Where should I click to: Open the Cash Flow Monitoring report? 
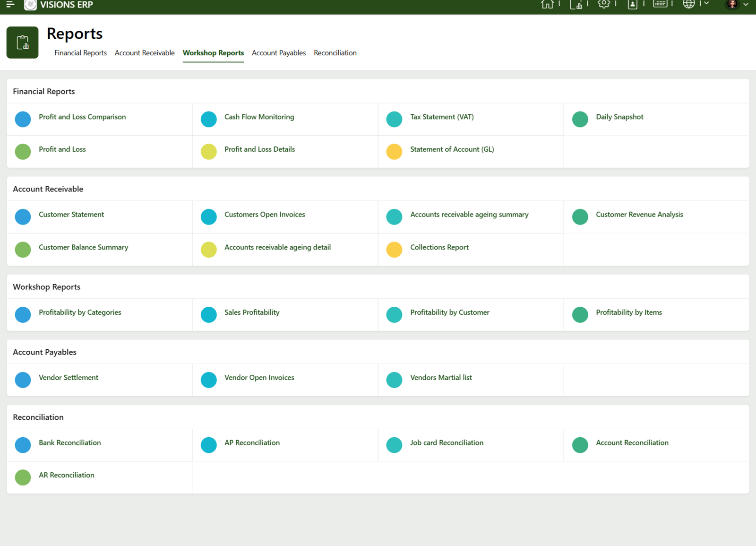click(x=259, y=117)
